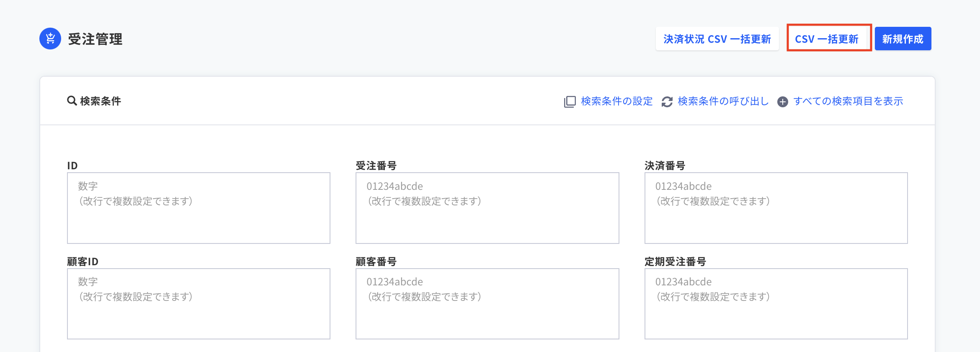Click the 新規作成 button
The image size is (980, 352).
click(903, 39)
